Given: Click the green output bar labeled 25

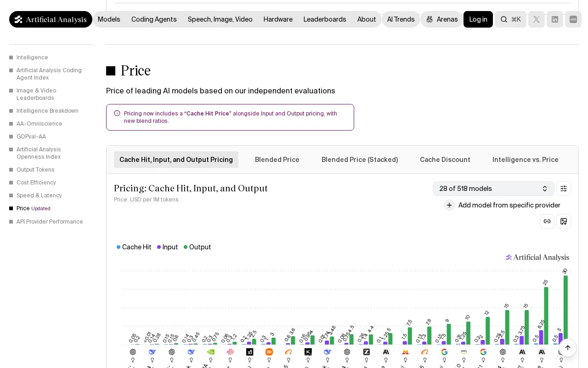Looking at the screenshot, I should [546, 316].
